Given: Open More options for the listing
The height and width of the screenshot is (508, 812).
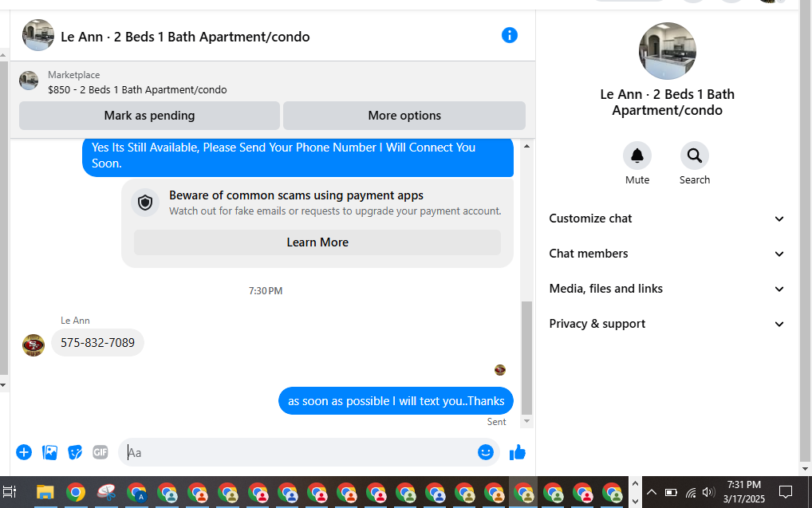Looking at the screenshot, I should pos(404,116).
